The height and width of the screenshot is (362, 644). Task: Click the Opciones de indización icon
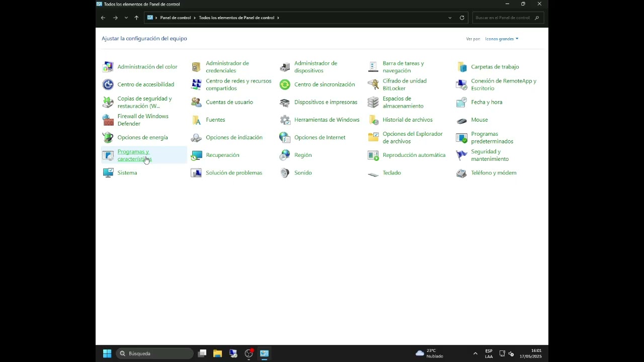coord(196,137)
